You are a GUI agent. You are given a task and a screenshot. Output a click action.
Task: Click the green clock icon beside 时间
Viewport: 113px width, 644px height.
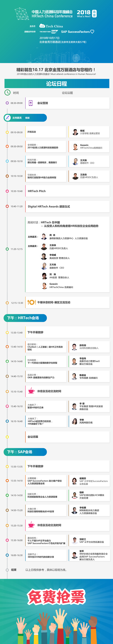(x=8, y=93)
